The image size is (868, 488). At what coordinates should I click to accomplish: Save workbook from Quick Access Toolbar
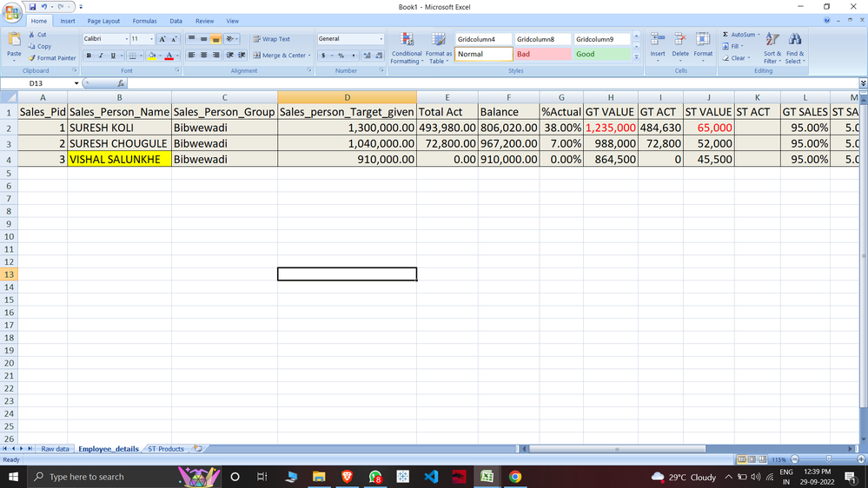point(32,7)
